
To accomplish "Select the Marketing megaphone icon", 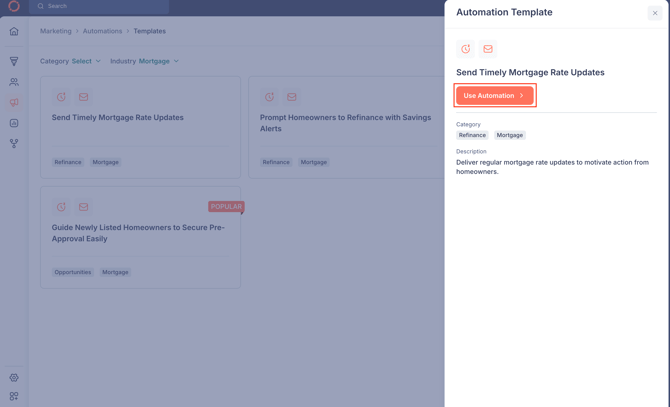I will point(14,102).
